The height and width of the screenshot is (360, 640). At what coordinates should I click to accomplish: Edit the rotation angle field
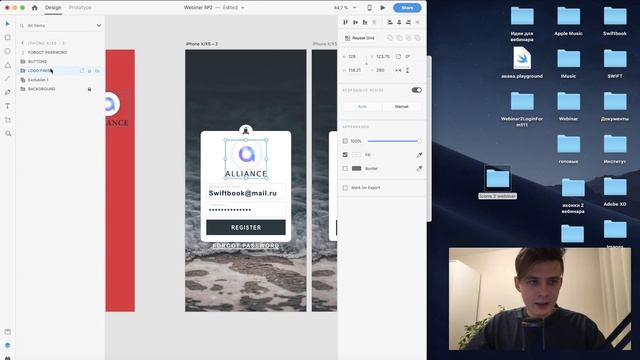point(408,56)
